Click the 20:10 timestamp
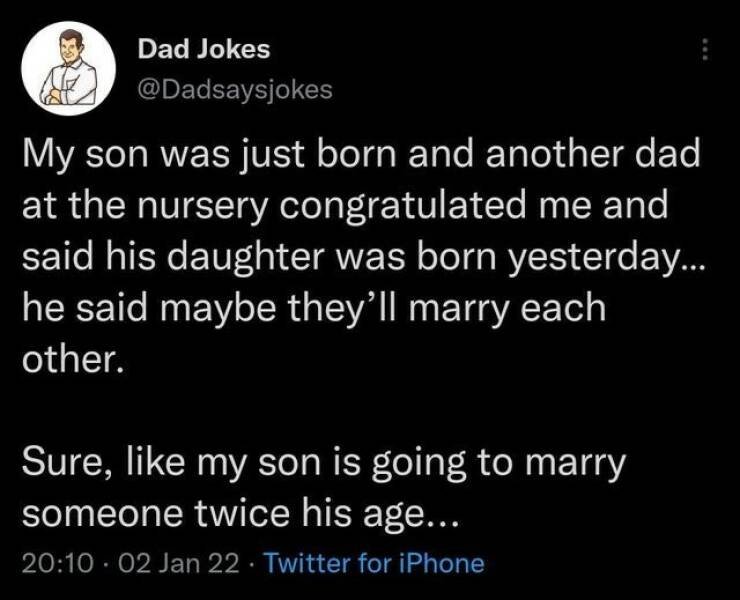740x600 pixels. point(49,563)
